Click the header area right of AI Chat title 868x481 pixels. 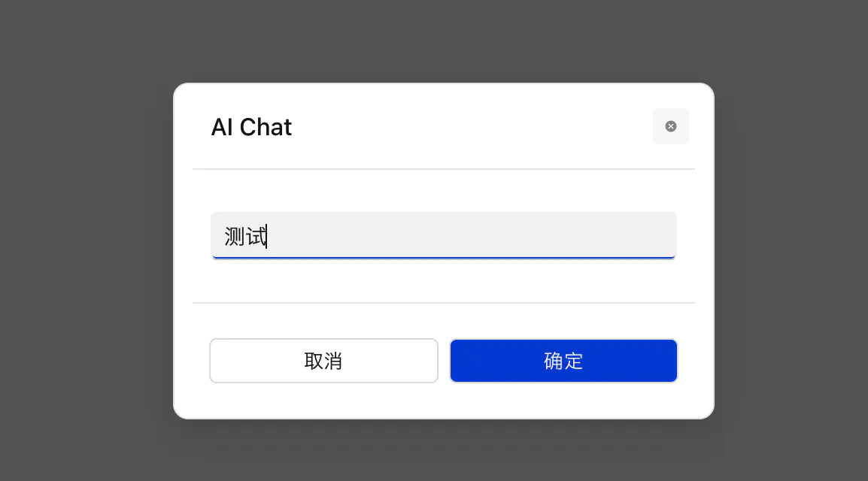[x=466, y=127]
